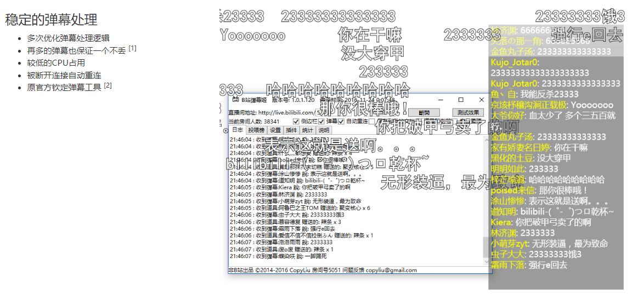Viewport: 644px width, 304px height.
Task: Close the B站弹幕姬 window
Action: [x=482, y=100]
